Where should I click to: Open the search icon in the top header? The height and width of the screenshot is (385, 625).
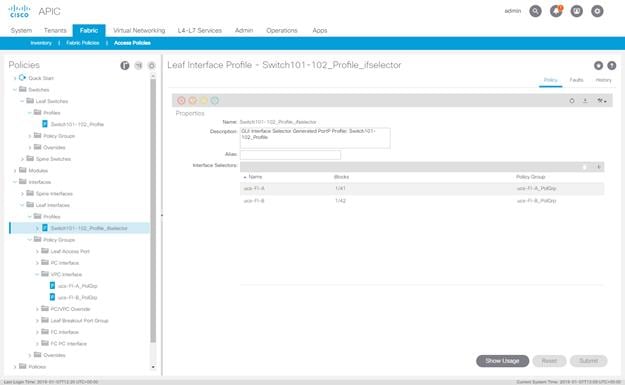pos(535,11)
